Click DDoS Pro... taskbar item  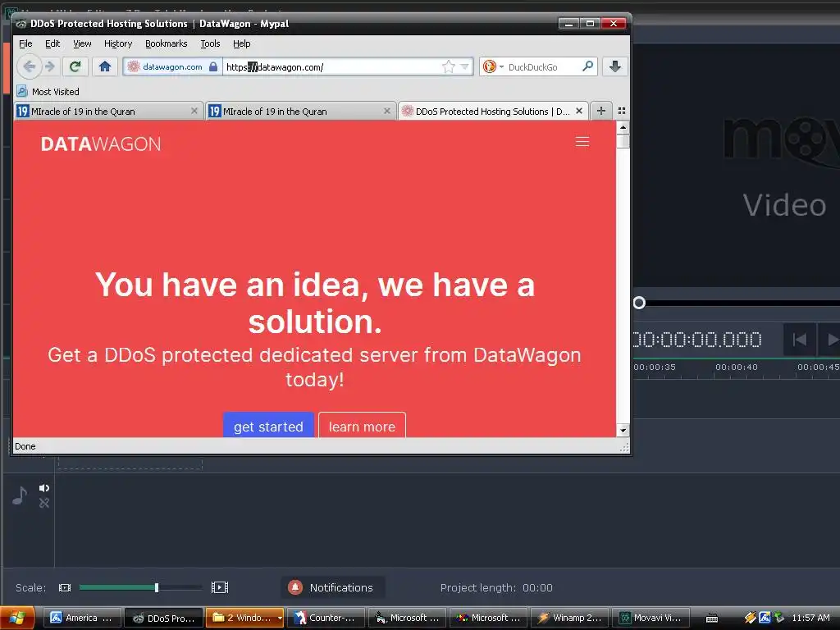(x=163, y=618)
